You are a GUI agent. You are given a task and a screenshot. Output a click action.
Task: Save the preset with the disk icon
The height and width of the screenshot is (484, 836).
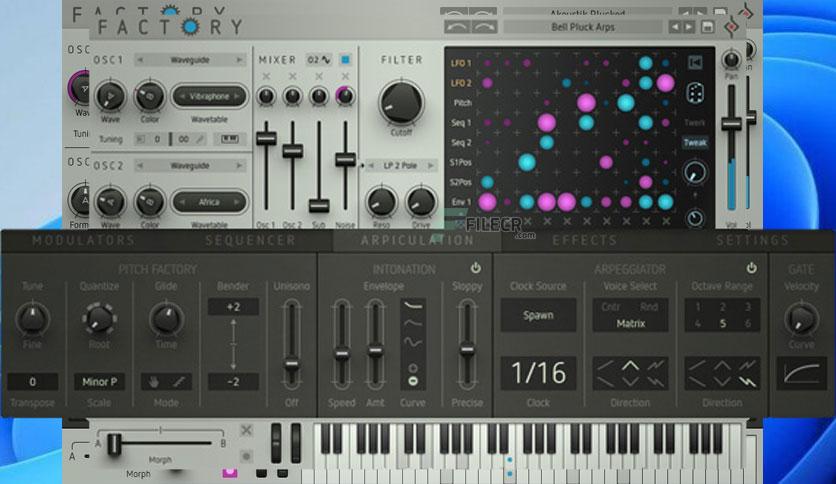[708, 27]
